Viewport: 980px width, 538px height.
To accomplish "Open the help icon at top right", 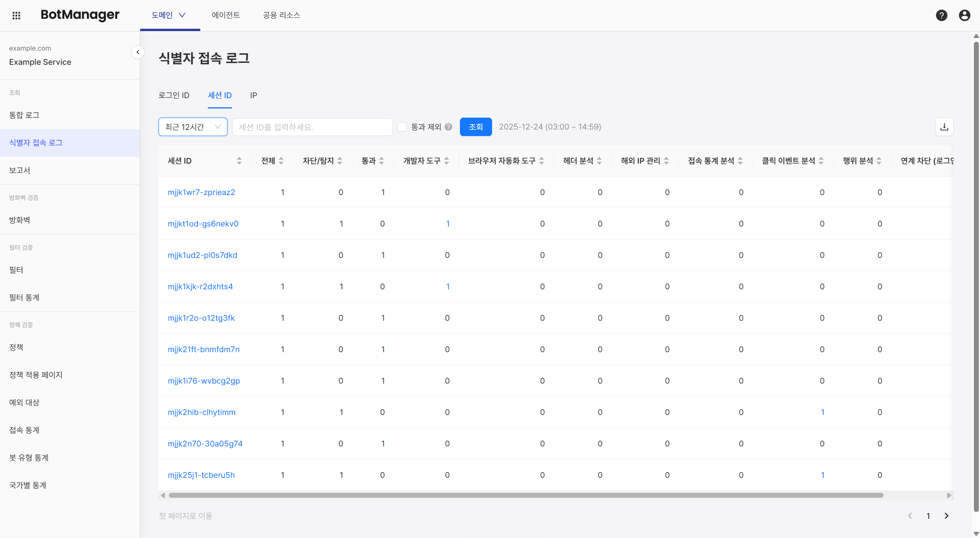I will point(942,15).
